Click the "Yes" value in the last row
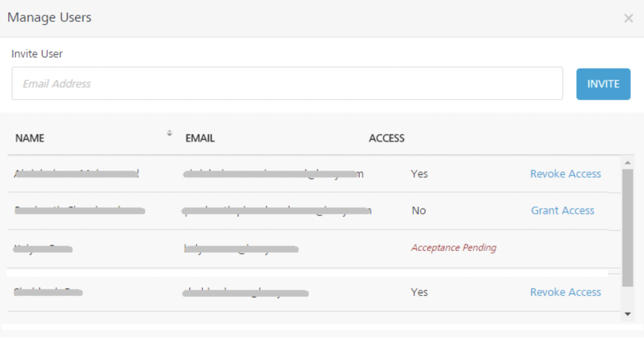The width and height of the screenshot is (644, 340). [419, 292]
